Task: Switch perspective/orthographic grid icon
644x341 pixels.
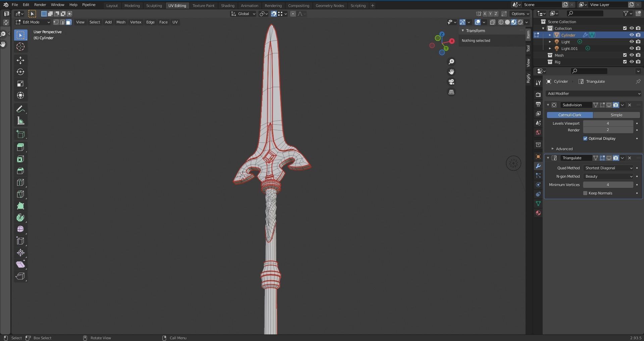Action: pos(451,92)
